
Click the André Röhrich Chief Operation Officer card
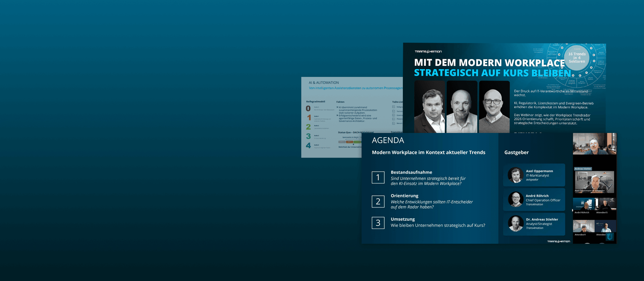coord(534,200)
